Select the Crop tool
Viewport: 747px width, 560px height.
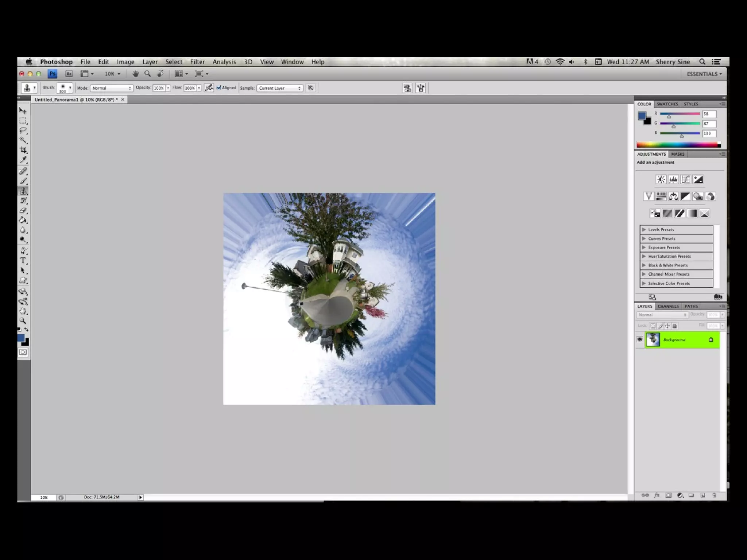[x=23, y=150]
